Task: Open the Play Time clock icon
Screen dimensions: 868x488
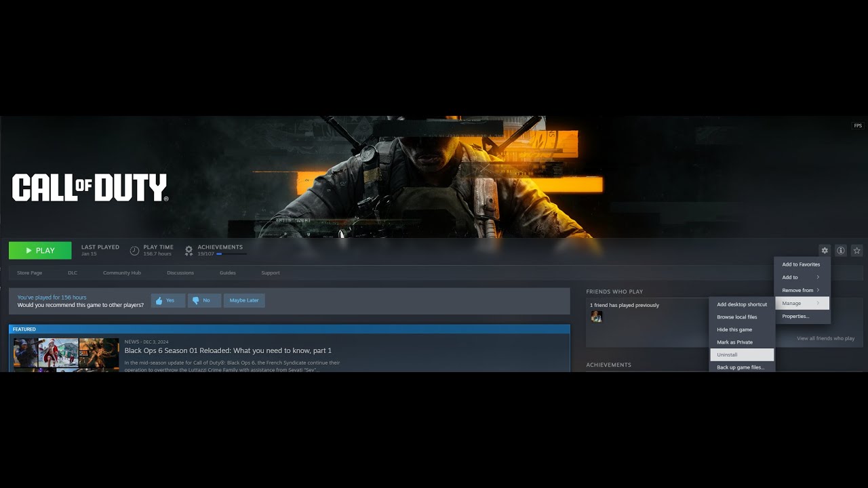Action: coord(134,251)
